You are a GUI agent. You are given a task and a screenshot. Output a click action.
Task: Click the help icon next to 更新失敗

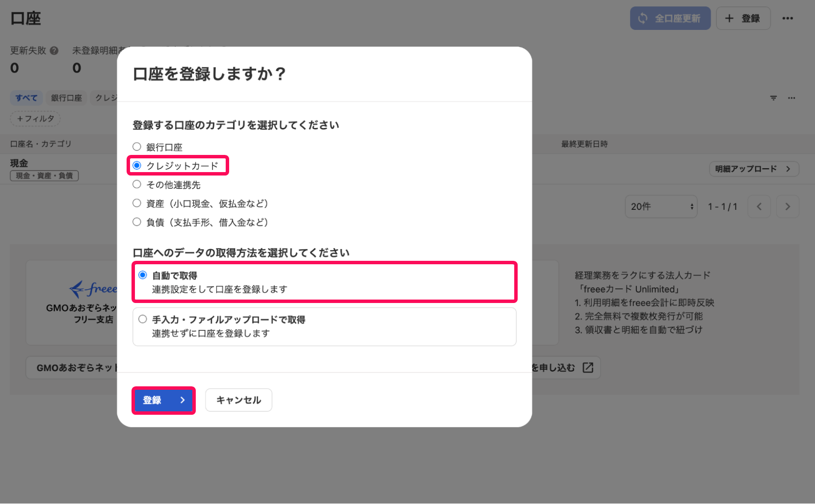54,50
